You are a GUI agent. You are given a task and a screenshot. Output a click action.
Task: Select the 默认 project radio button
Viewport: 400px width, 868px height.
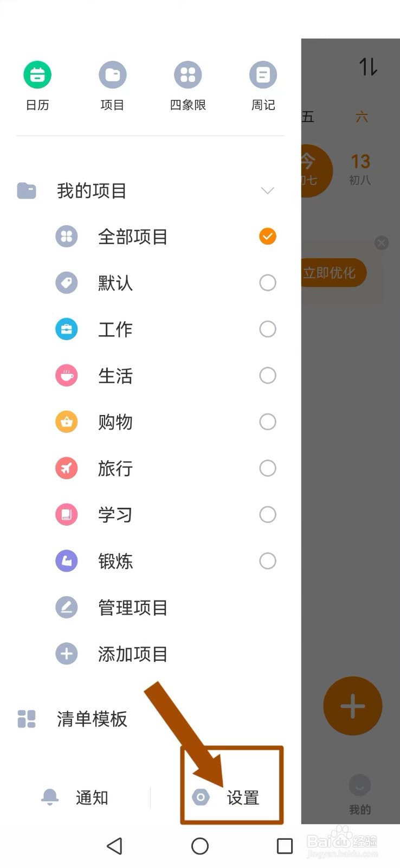click(268, 283)
